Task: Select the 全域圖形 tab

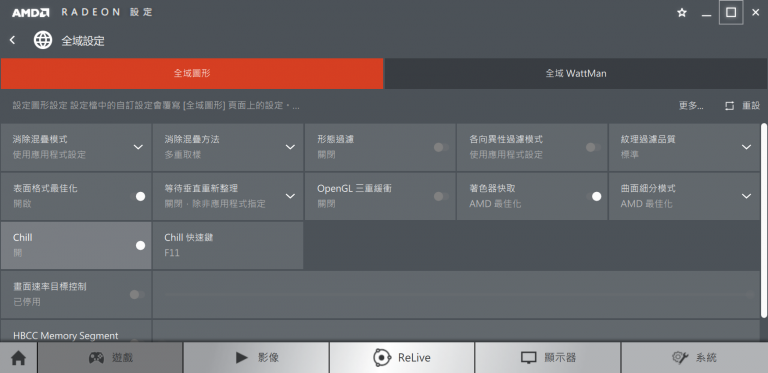Action: [192, 73]
